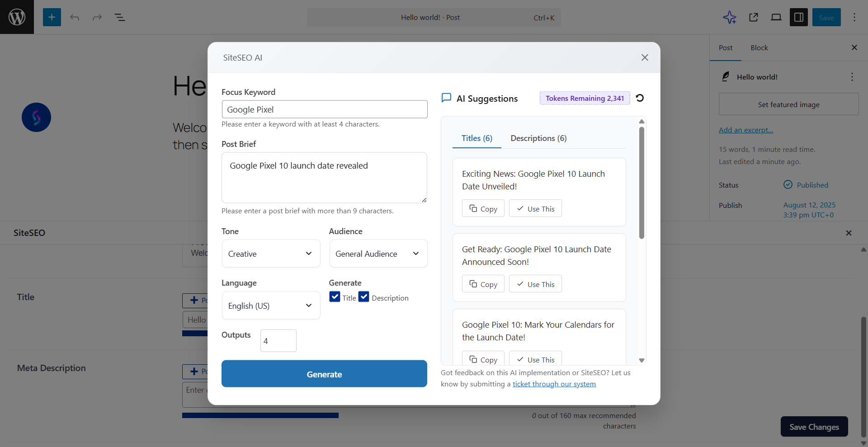The width and height of the screenshot is (868, 447).
Task: Click the meta description length progress bar
Action: click(x=260, y=415)
